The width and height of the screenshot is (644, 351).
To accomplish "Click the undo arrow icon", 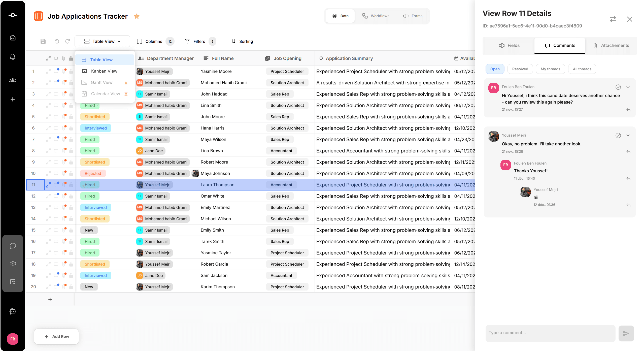I will click(57, 41).
